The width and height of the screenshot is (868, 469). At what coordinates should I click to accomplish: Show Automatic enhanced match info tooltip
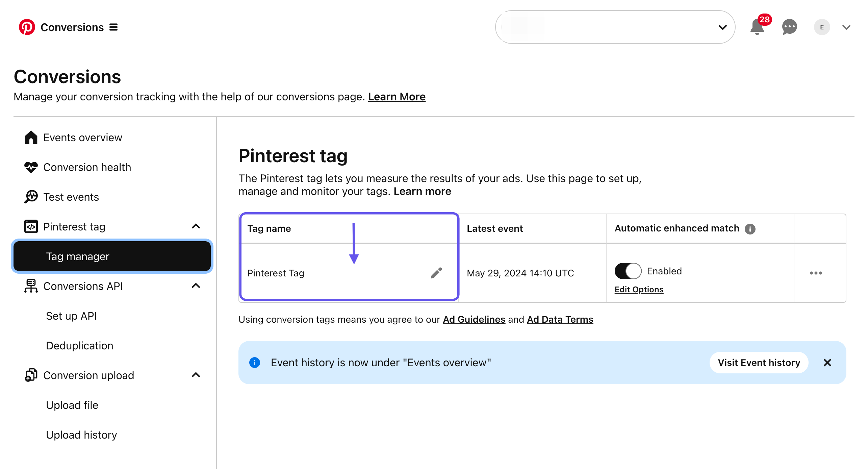tap(750, 229)
